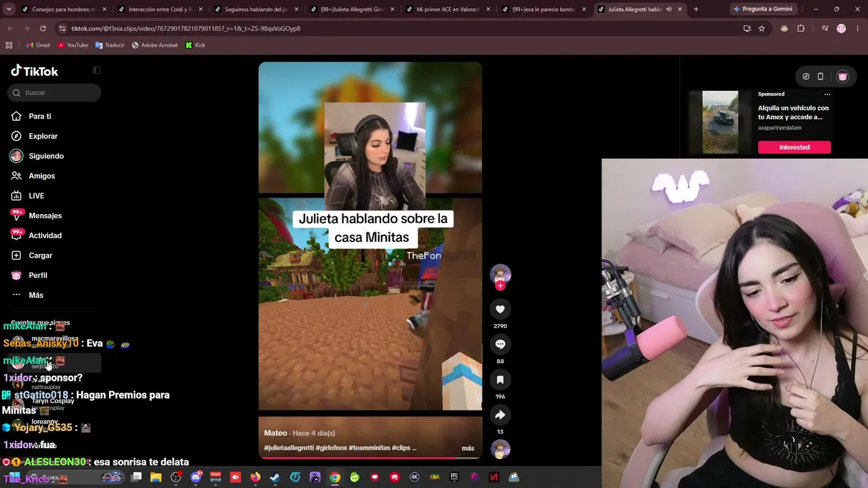Open the Chrome extensions puzzle menu

click(x=801, y=28)
